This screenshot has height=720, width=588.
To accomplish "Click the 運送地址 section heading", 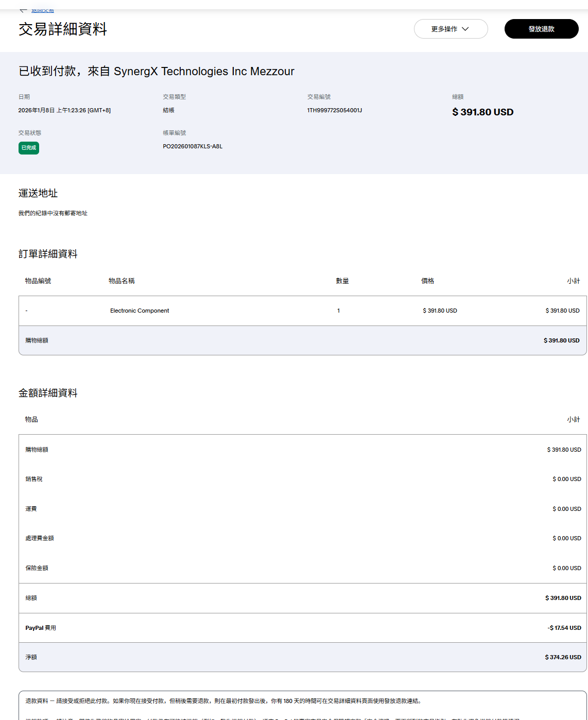I will coord(38,193).
